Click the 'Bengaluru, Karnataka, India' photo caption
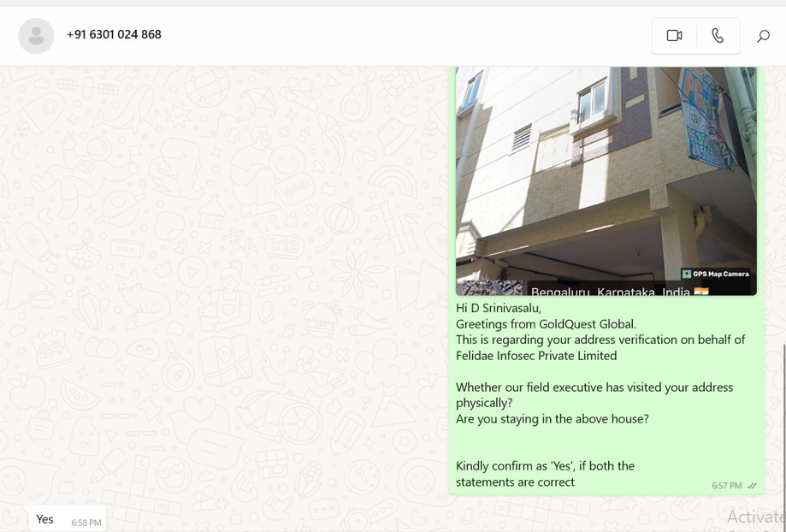Image resolution: width=786 pixels, height=532 pixels. click(x=610, y=291)
